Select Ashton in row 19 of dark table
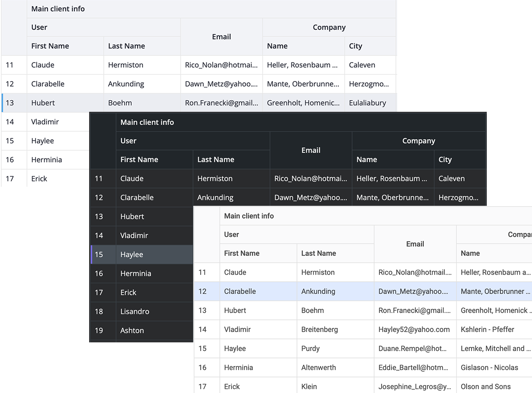Screen dimensions: 532x393 tap(132, 330)
